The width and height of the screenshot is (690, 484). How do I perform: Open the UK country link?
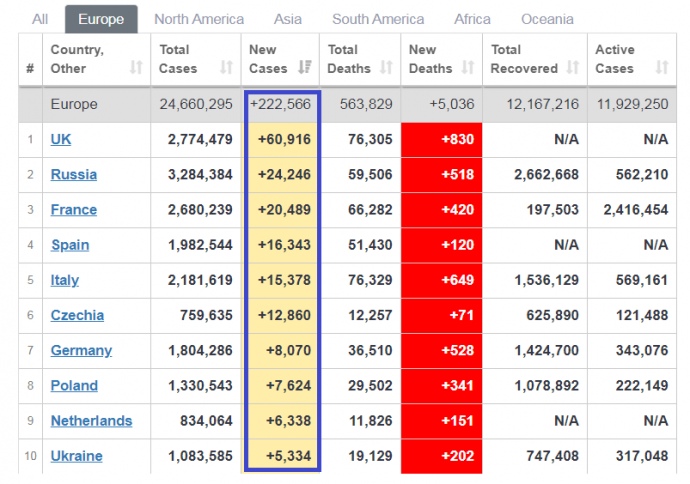(x=61, y=139)
